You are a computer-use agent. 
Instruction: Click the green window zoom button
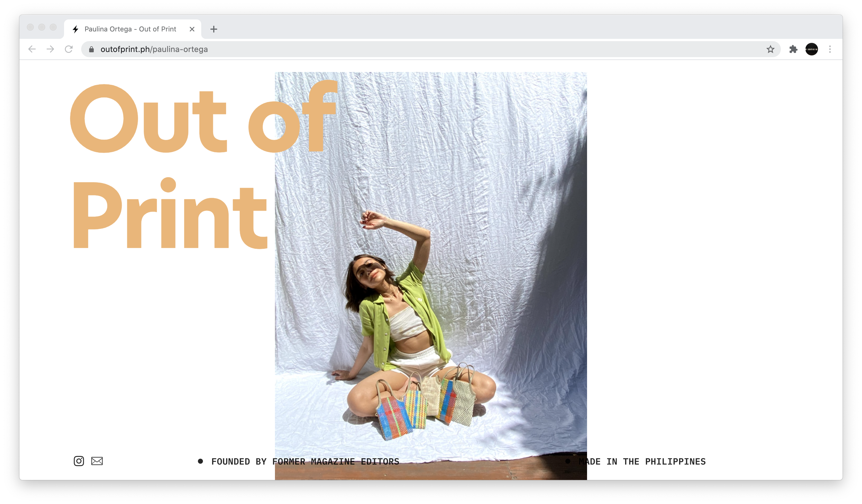pos(53,27)
